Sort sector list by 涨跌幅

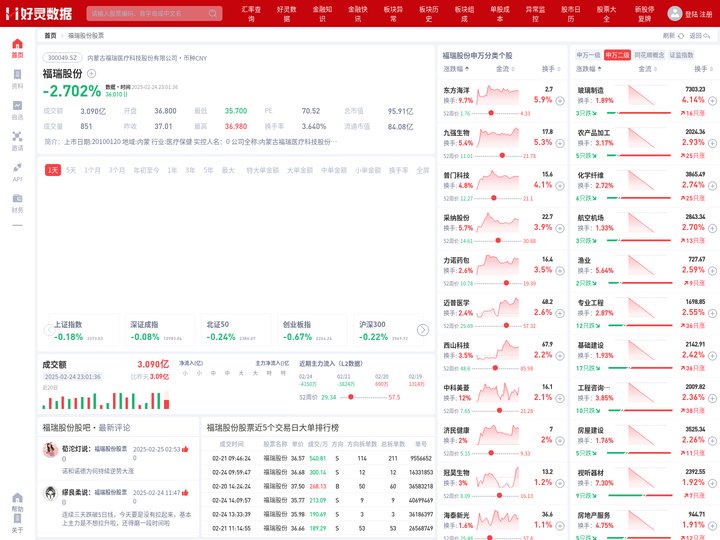[x=589, y=69]
